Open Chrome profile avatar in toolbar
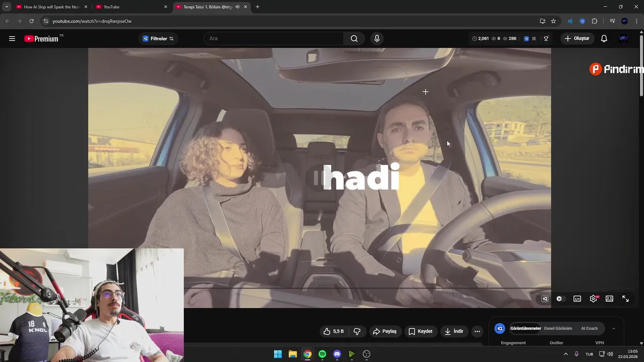The width and height of the screenshot is (644, 362). point(624,21)
